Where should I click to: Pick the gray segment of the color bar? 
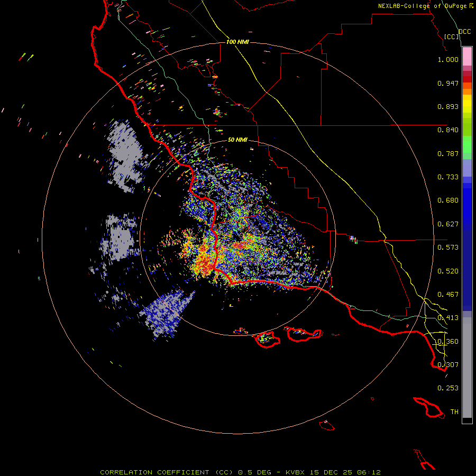(x=467, y=368)
